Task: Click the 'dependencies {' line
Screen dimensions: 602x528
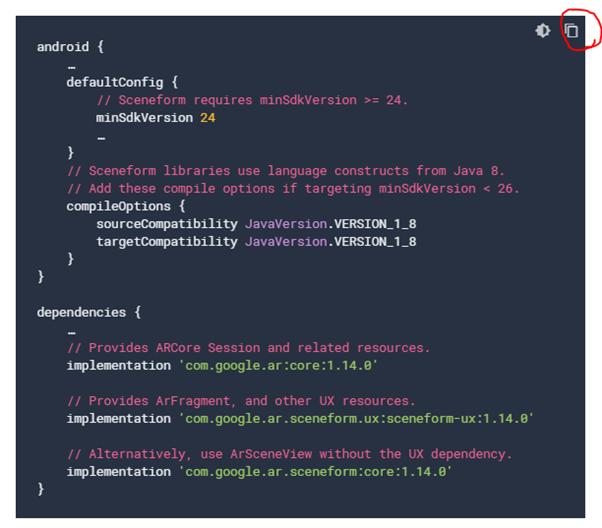Action: [89, 312]
